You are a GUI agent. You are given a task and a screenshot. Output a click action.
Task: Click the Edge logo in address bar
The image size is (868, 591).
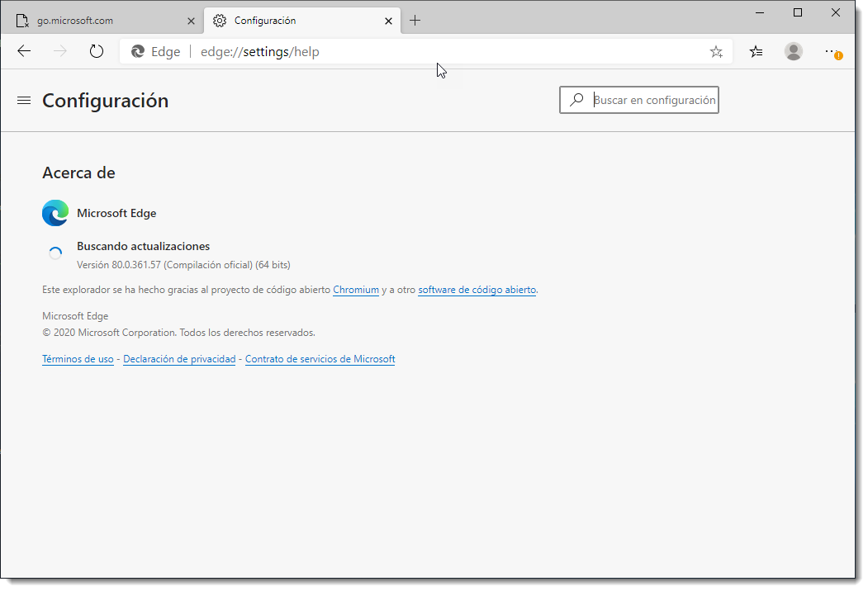click(x=138, y=51)
